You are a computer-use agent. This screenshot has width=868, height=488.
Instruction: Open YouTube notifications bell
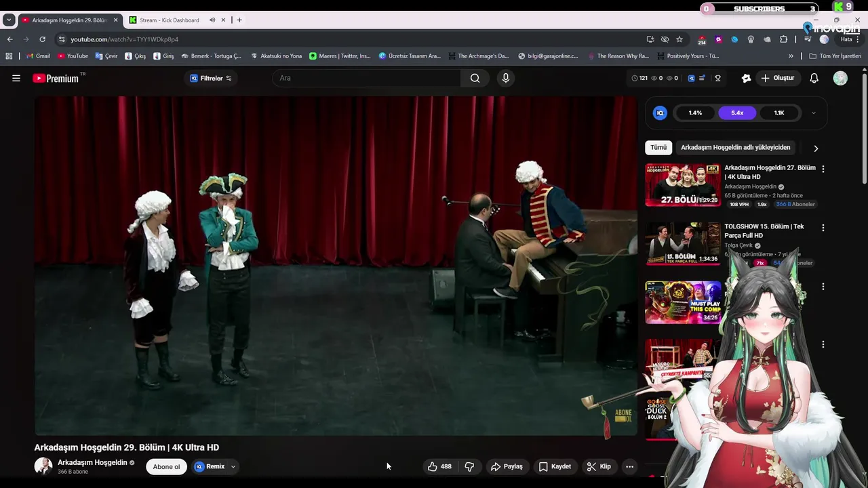[x=814, y=78]
